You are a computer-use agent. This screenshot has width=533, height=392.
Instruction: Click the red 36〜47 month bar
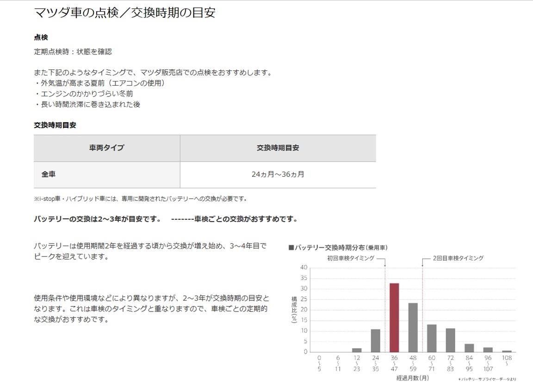[394, 317]
